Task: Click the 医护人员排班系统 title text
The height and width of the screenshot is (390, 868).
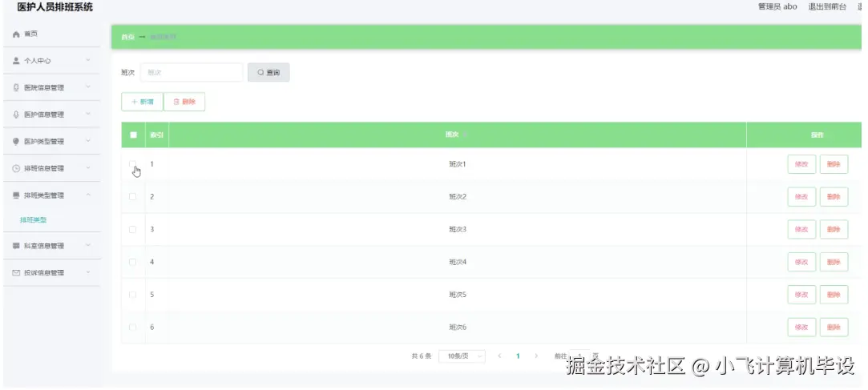Action: (x=55, y=7)
